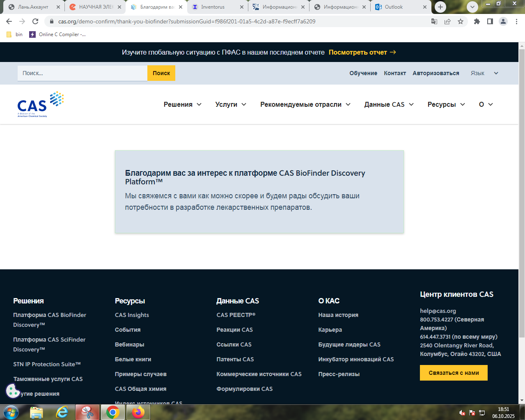Expand the Решения navigation dropdown

183,104
